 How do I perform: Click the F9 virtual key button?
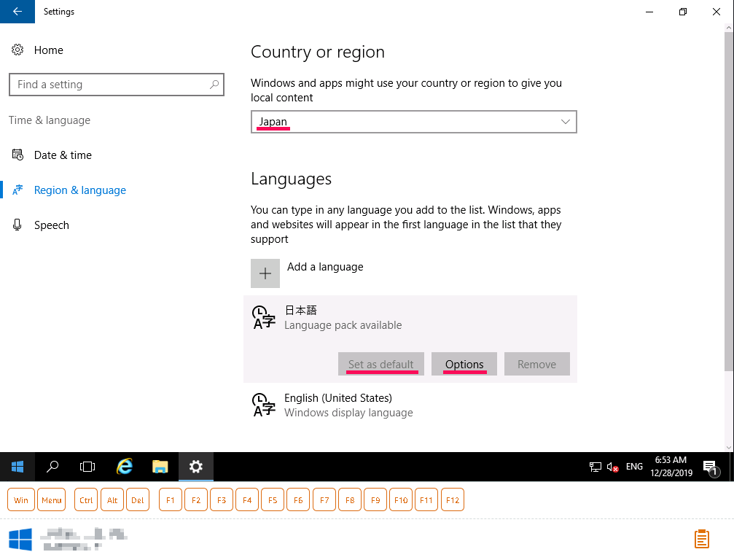point(375,500)
